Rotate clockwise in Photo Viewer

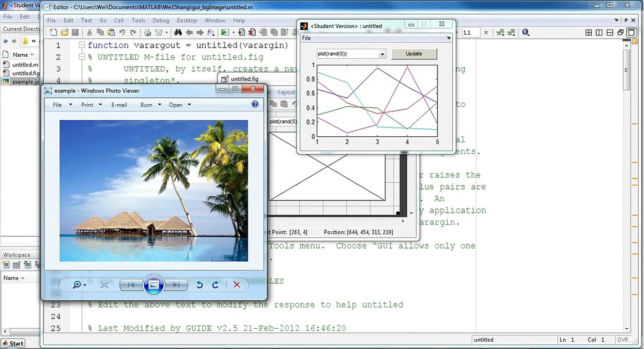[215, 285]
